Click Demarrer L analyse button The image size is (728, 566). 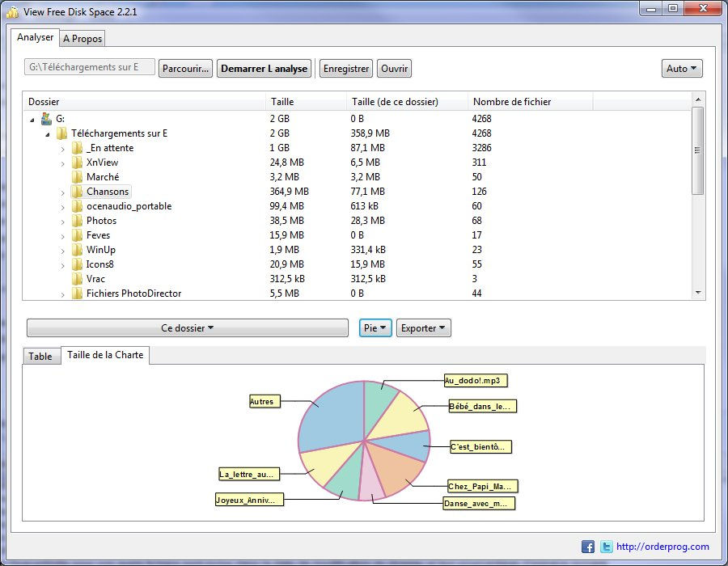pos(265,69)
